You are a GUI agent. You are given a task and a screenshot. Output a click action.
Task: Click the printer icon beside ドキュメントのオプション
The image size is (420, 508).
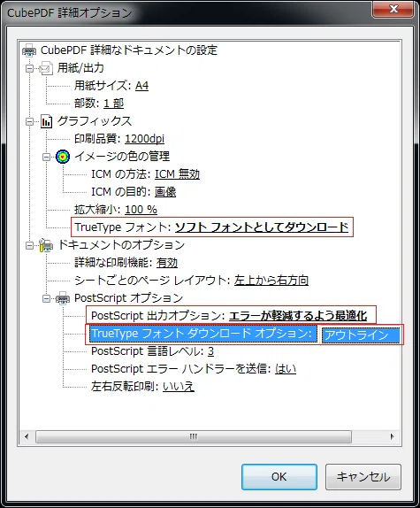click(46, 245)
